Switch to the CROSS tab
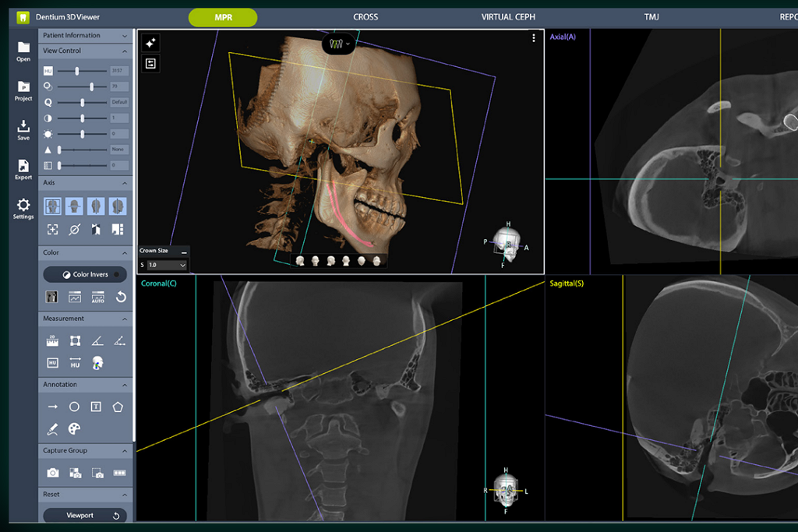Image resolution: width=798 pixels, height=532 pixels. (365, 17)
